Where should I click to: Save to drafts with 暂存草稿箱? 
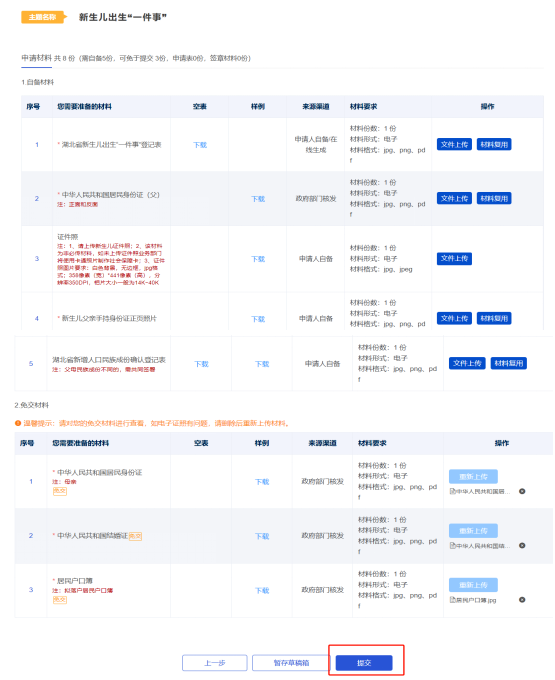pos(291,663)
